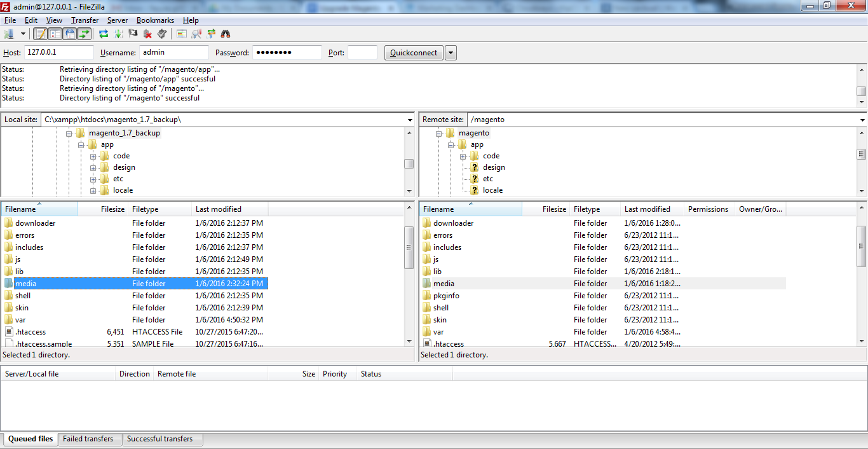Click the message log vertical scrollbar
868x449 pixels.
click(x=862, y=85)
